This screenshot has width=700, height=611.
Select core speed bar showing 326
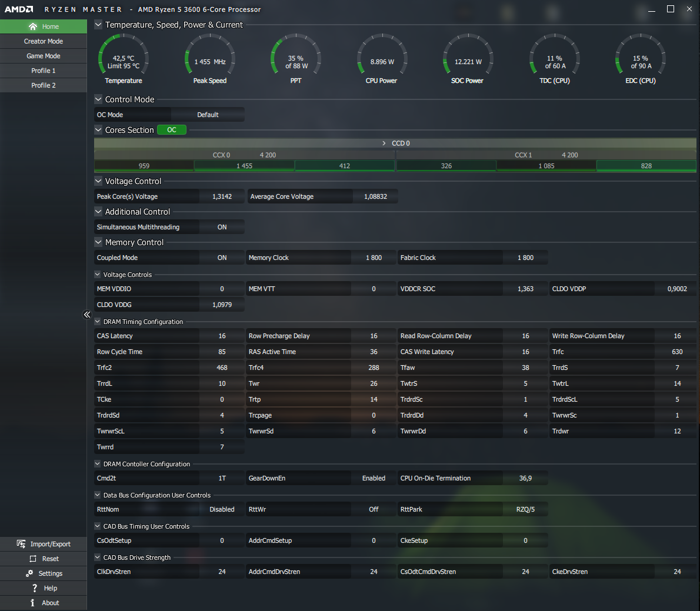446,166
